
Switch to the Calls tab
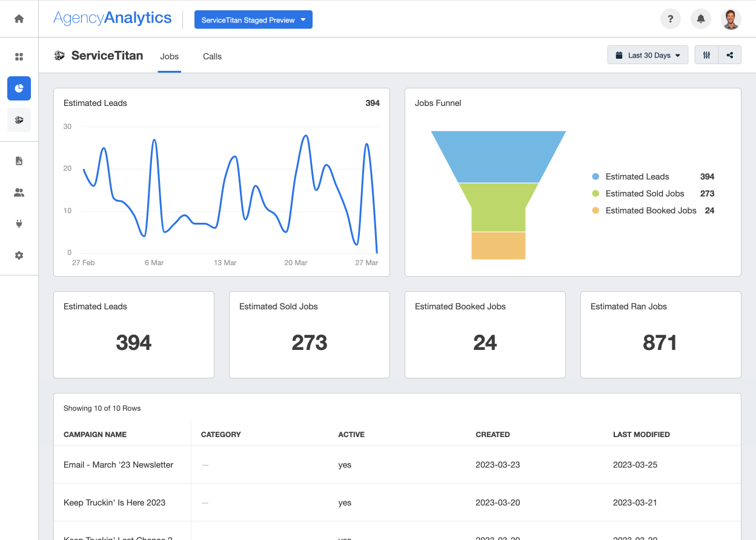212,56
